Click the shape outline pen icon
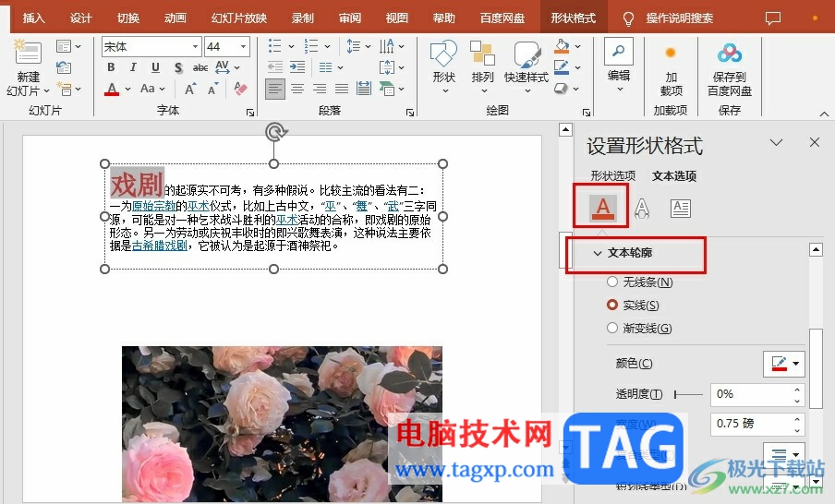This screenshot has height=504, width=835. (x=562, y=67)
